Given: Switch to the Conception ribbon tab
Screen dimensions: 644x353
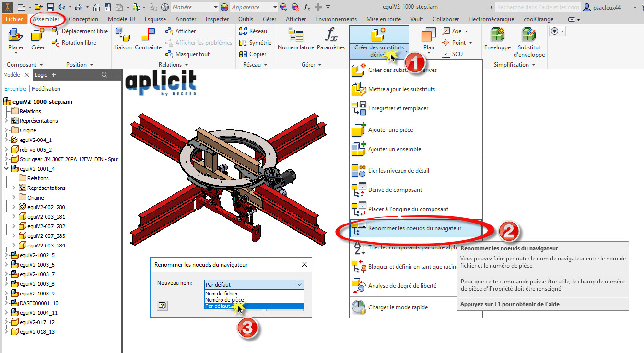Looking at the screenshot, I should 83,19.
